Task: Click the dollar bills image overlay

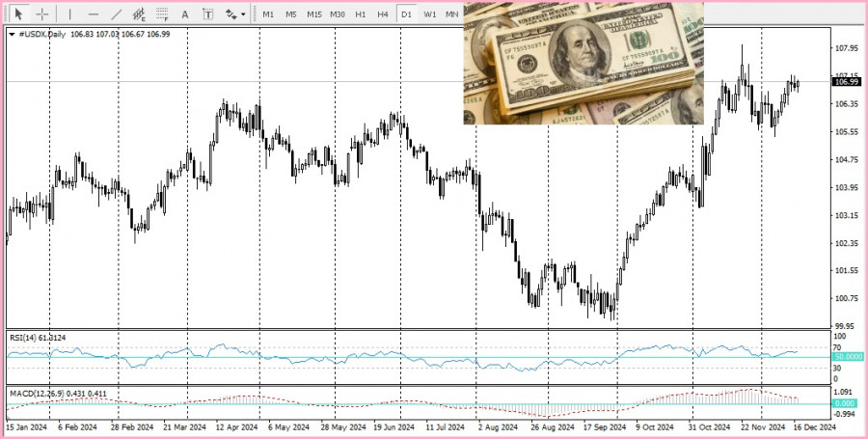Action: [x=583, y=64]
